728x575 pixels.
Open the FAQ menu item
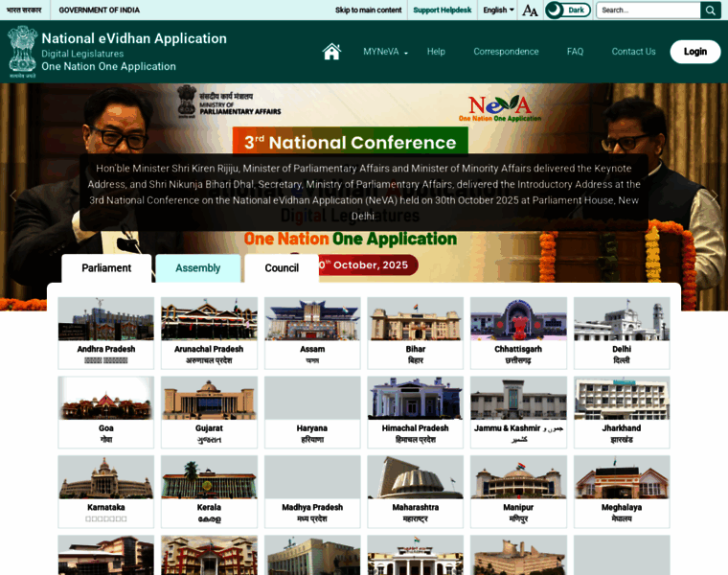click(x=575, y=52)
